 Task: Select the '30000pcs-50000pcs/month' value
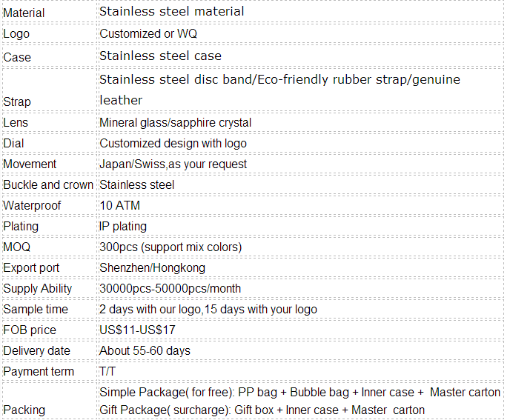[x=170, y=289]
